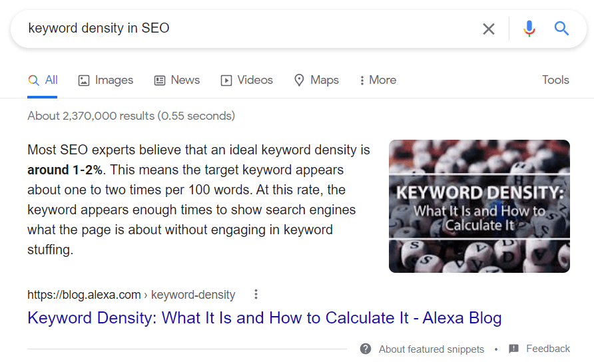The image size is (594, 364).
Task: Click the Feedback flag icon
Action: [x=513, y=349]
